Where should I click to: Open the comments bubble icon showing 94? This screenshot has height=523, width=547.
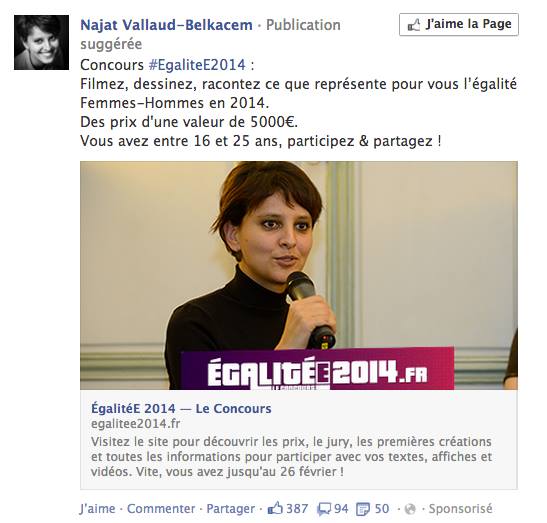324,509
